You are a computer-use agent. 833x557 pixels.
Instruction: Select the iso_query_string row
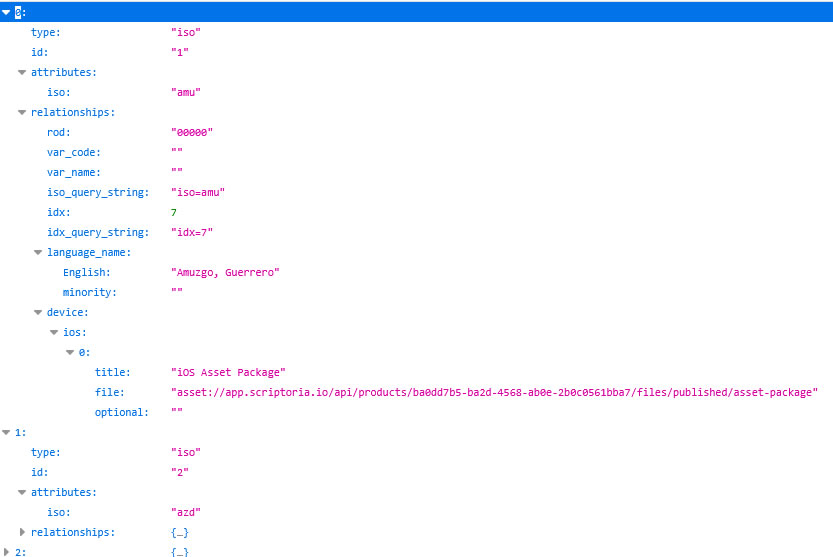pos(97,192)
